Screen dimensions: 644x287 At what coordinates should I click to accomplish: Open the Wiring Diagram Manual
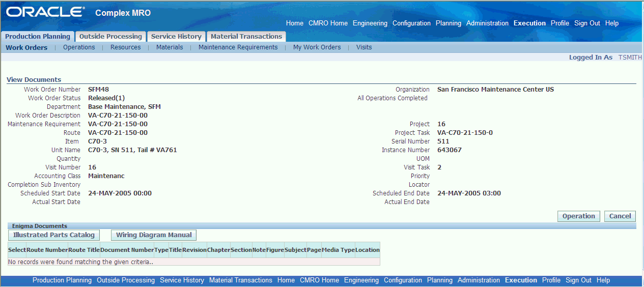coord(154,235)
